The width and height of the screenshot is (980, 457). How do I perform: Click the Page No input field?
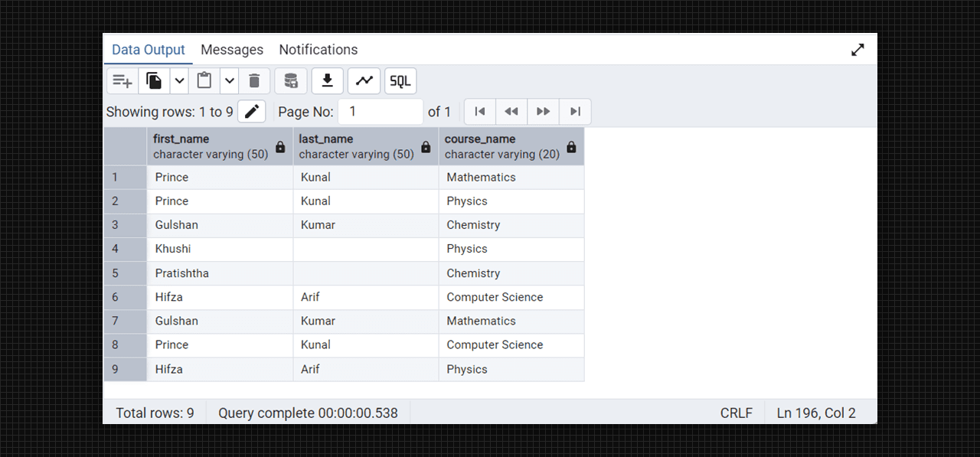381,112
